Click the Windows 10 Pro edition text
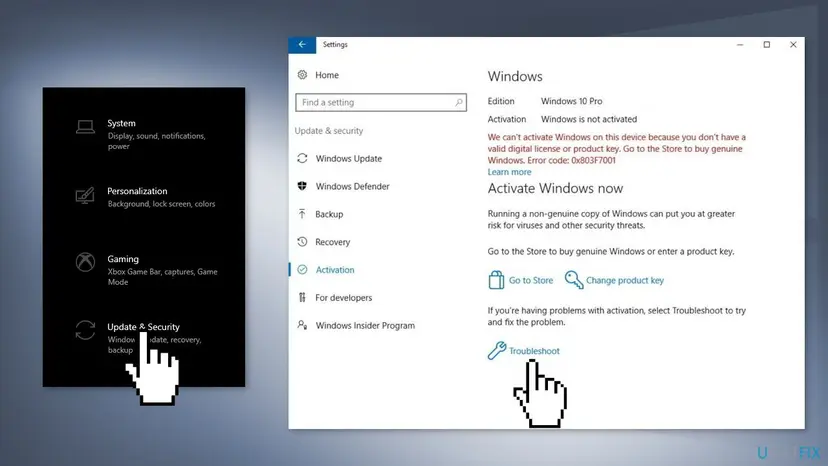 (571, 101)
